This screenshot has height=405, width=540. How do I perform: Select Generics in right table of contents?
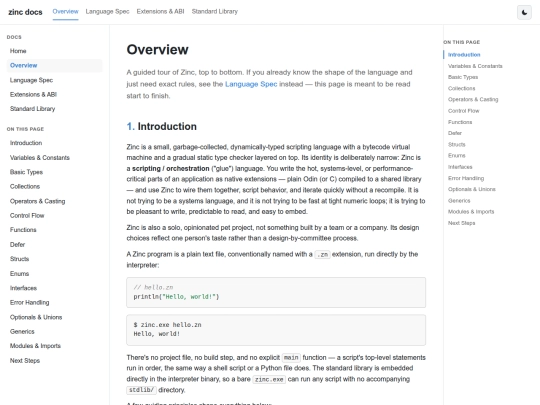(x=459, y=200)
